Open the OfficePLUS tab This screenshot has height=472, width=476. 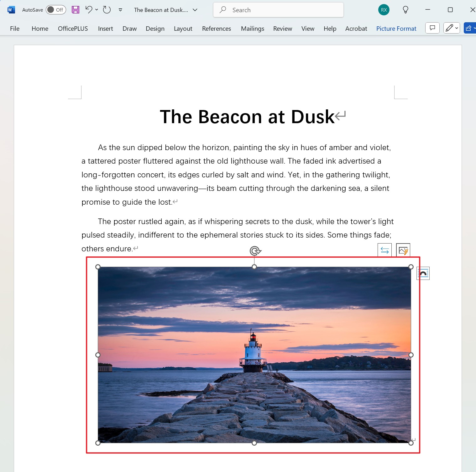click(73, 29)
